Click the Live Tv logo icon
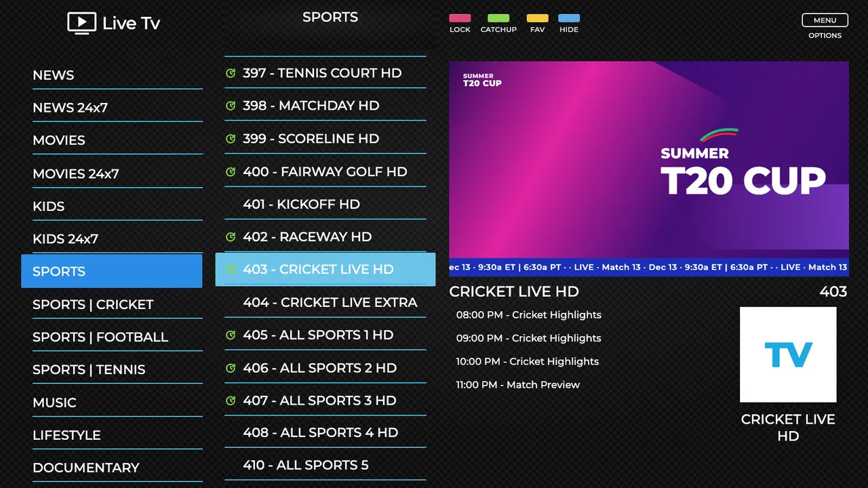 pos(81,23)
